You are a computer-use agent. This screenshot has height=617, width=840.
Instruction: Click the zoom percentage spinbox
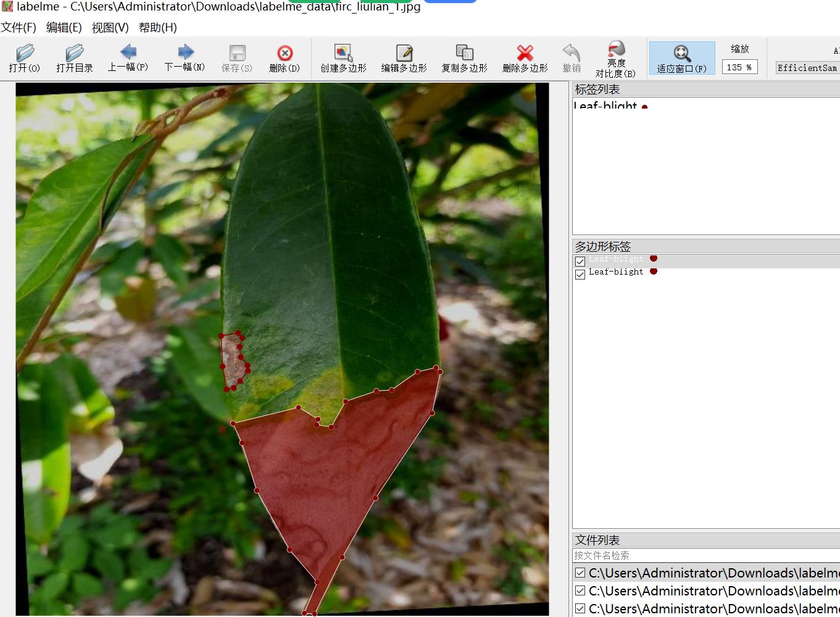pos(739,67)
